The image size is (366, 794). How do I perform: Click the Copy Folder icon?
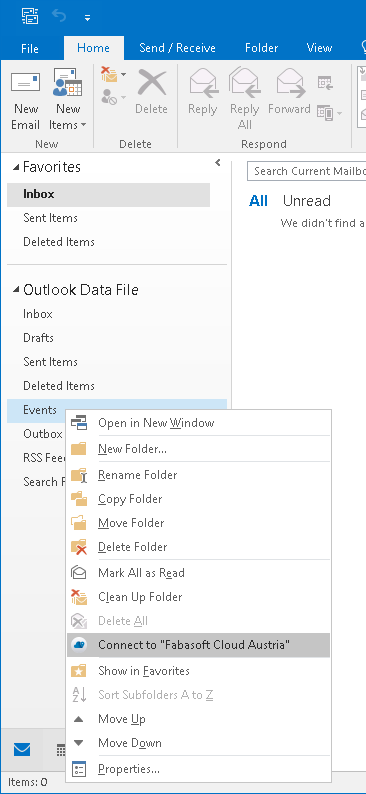click(79, 499)
